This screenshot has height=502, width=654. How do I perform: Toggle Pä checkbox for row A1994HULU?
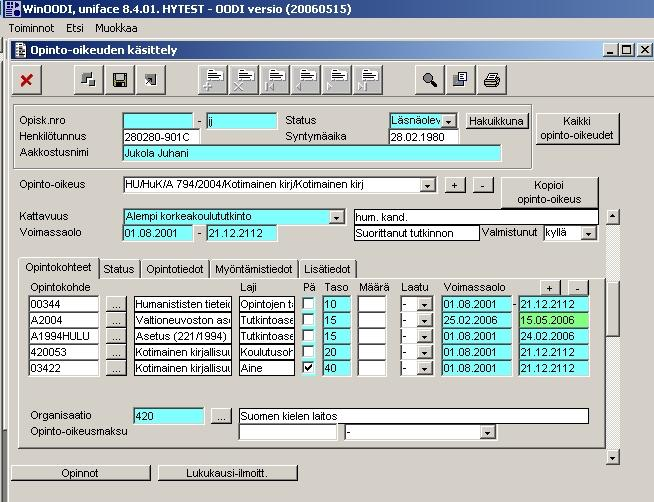(x=308, y=336)
